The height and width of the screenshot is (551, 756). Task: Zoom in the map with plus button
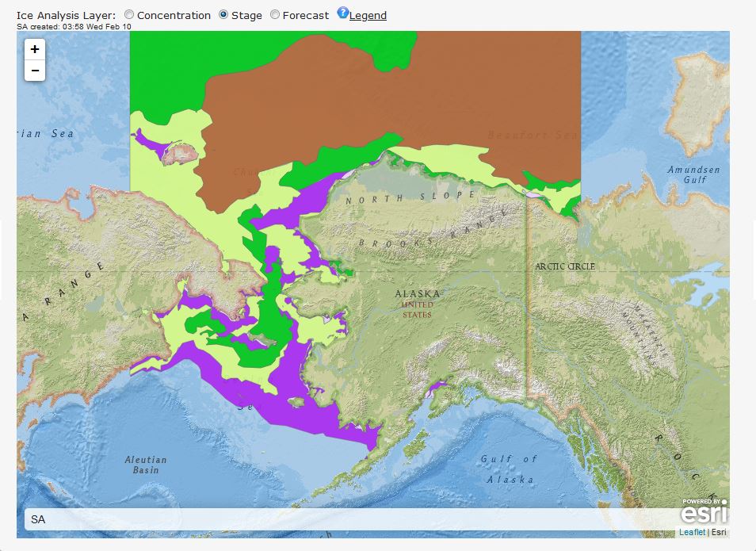(x=34, y=49)
